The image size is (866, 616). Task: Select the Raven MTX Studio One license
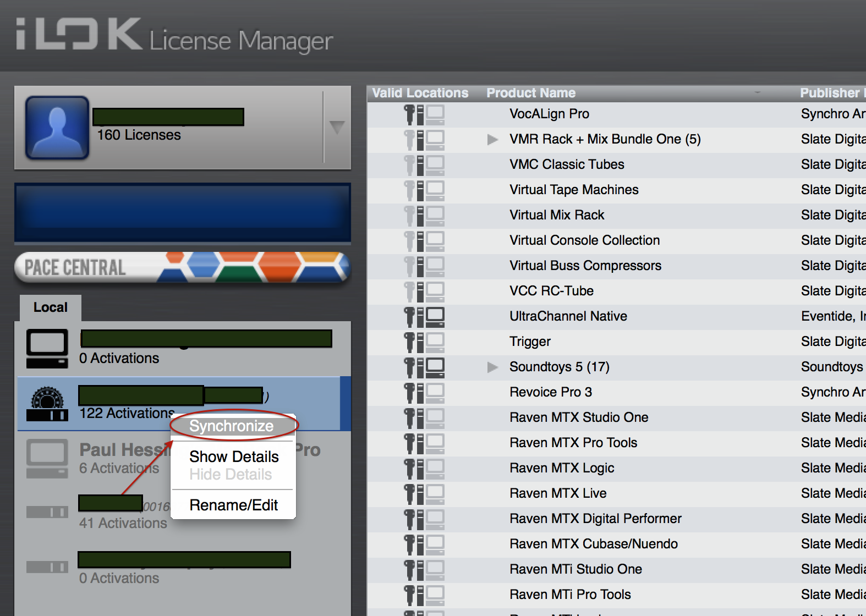pos(617,418)
